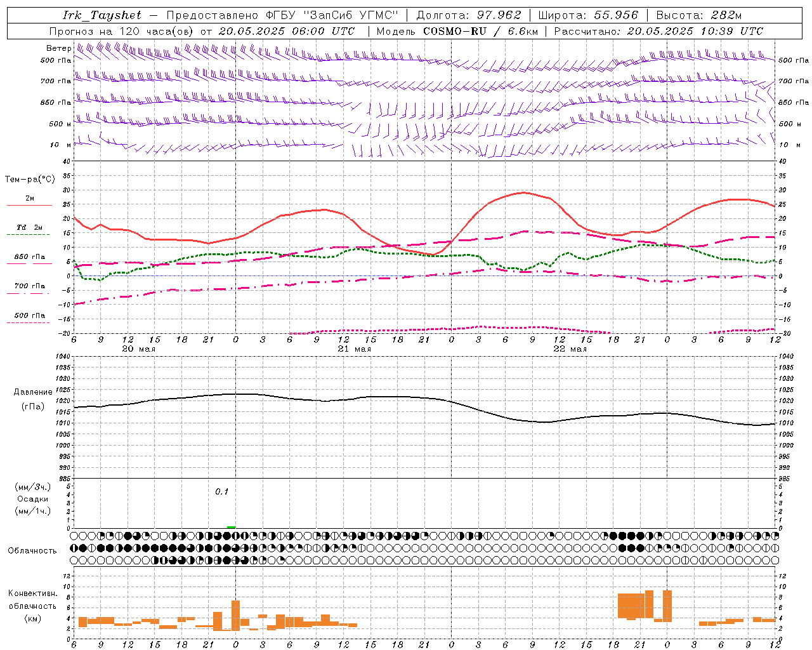812x650 pixels.
Task: Click "500 гПа" in the temperature legend
Action: tap(29, 315)
